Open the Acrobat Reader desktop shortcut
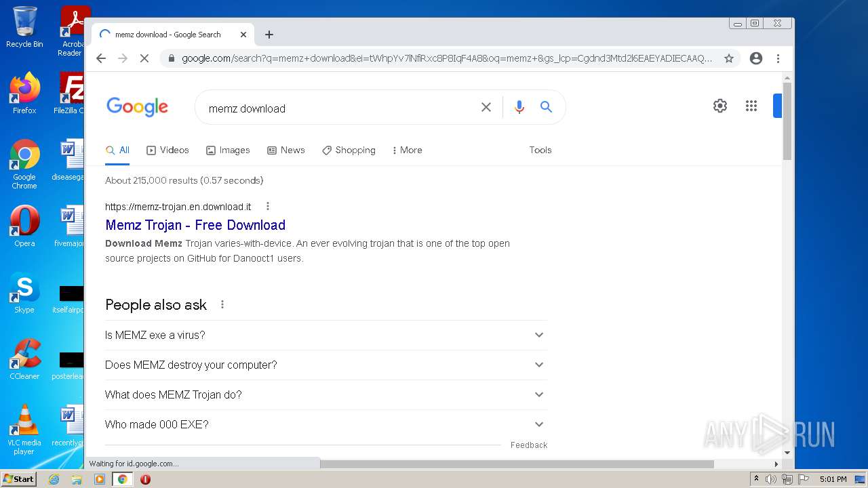 coord(73,30)
